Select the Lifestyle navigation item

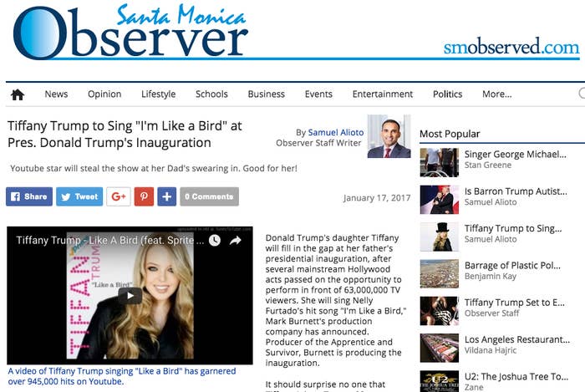tap(158, 94)
